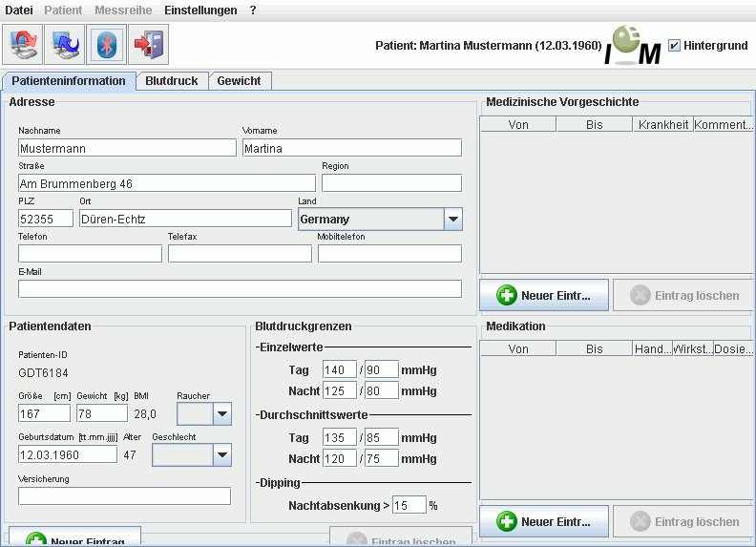Click the partially visible Neuer Eintrag button at bottom left
The width and height of the screenshot is (756, 547).
(74, 536)
